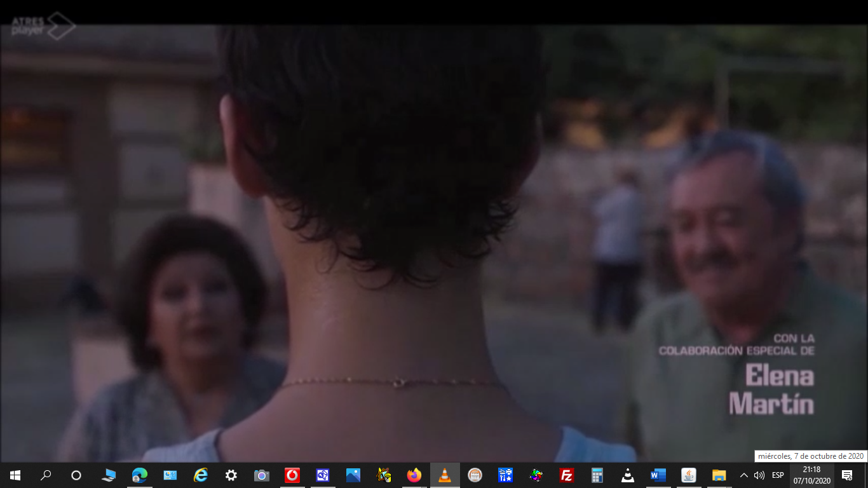Launch FileZilla from taskbar
This screenshot has height=488, width=868.
(566, 475)
